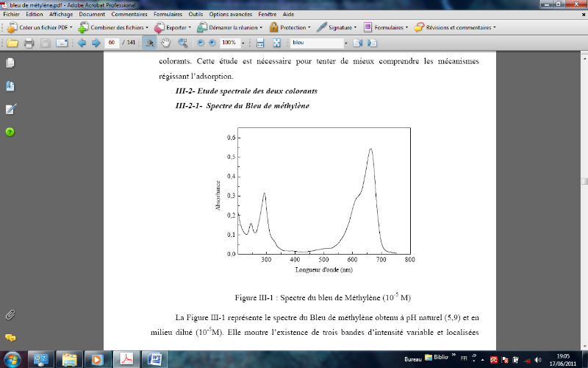The width and height of the screenshot is (588, 368).
Task: Open Démarrer la réunion dropdown
Action: click(229, 27)
